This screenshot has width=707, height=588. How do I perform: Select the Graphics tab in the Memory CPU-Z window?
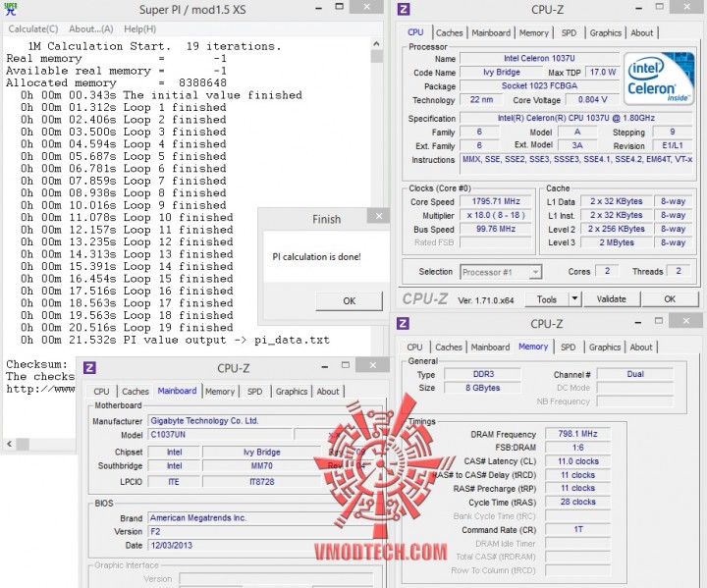click(x=605, y=347)
